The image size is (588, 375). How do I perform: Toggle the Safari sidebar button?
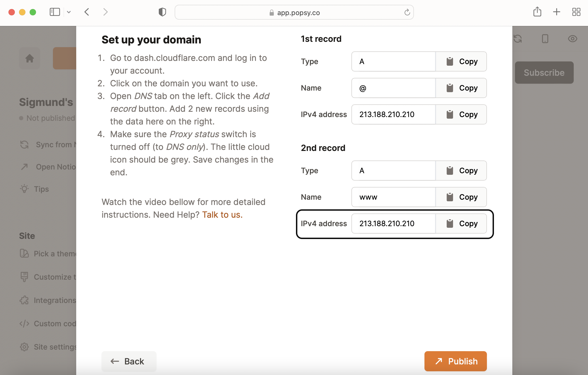[55, 12]
